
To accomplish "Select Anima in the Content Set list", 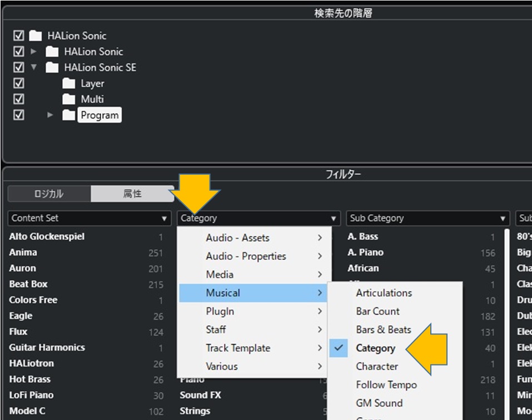I will pos(23,252).
